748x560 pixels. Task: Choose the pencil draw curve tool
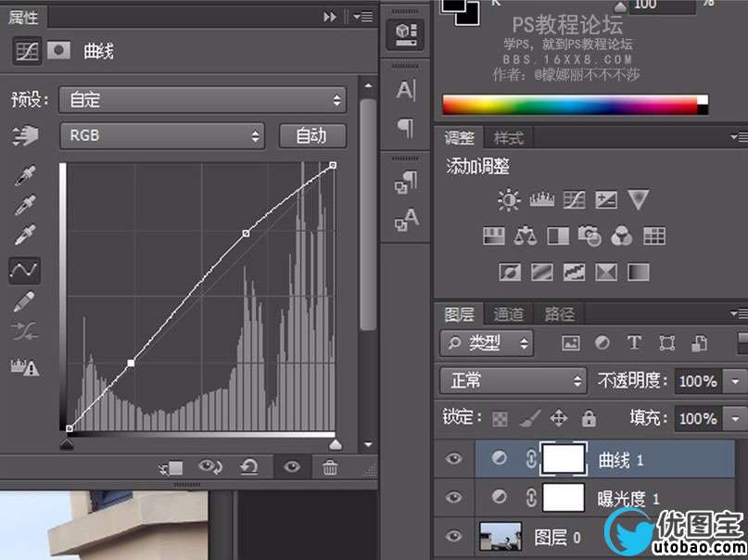pyautogui.click(x=24, y=301)
